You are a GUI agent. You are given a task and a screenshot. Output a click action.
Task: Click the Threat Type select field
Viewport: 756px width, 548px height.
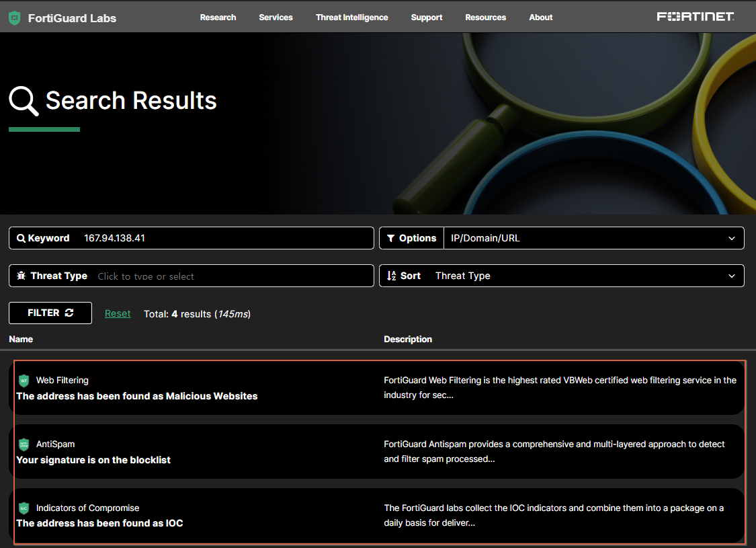[x=192, y=276]
